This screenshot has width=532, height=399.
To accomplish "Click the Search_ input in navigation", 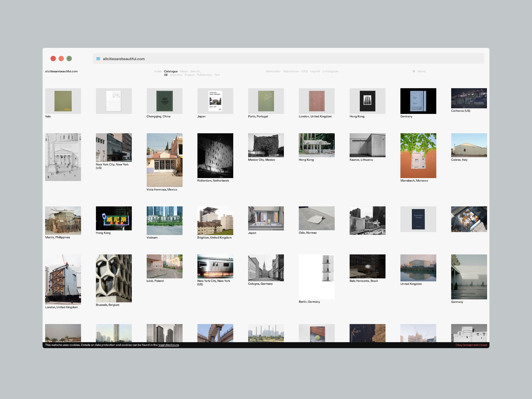I will tap(196, 72).
